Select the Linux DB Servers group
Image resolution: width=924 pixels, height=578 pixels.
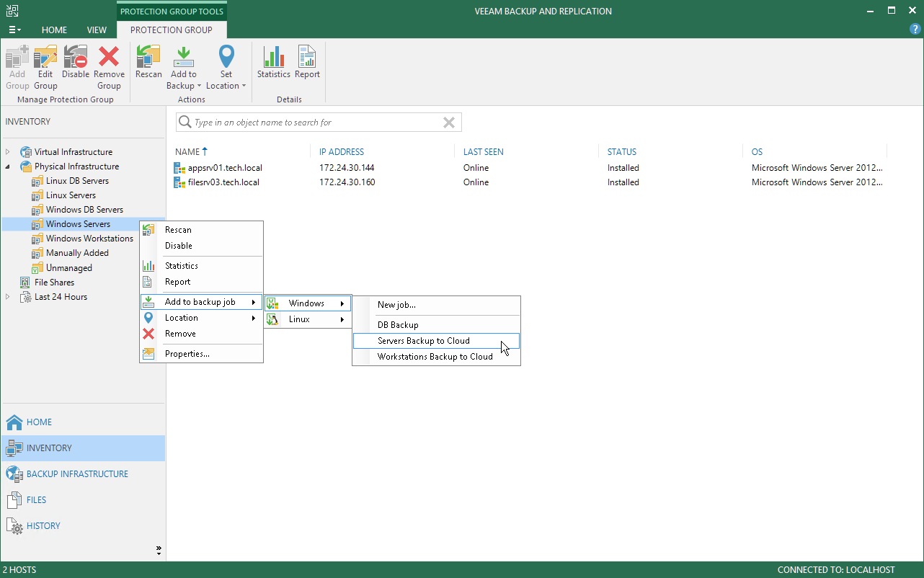(x=77, y=181)
